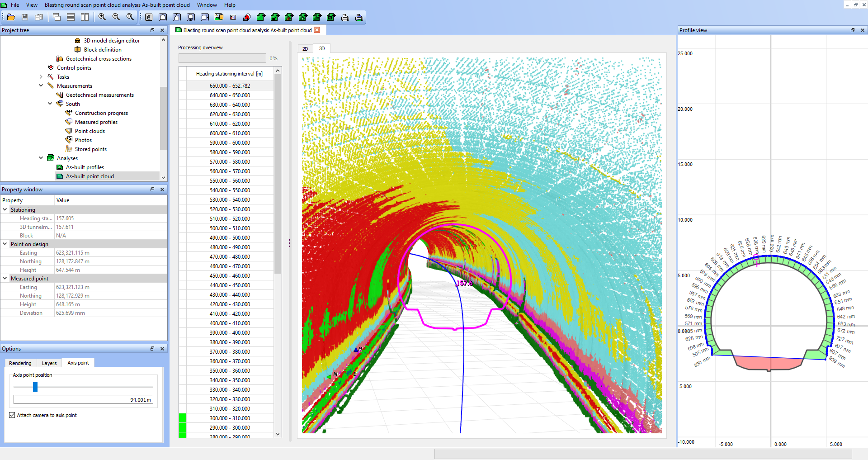The width and height of the screenshot is (868, 460).
Task: Open the Window menu
Action: tap(207, 5)
